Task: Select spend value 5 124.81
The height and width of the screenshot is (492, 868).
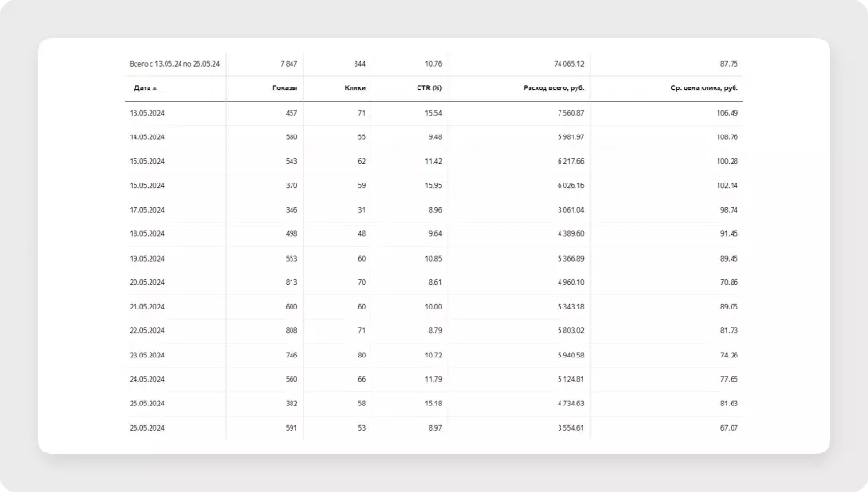Action: 571,379
